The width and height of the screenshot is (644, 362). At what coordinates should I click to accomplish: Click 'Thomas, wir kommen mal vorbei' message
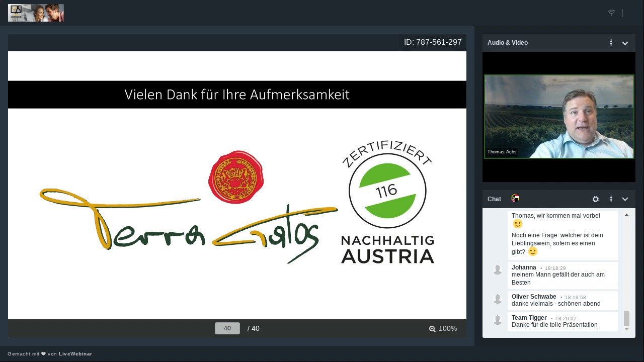(x=556, y=216)
